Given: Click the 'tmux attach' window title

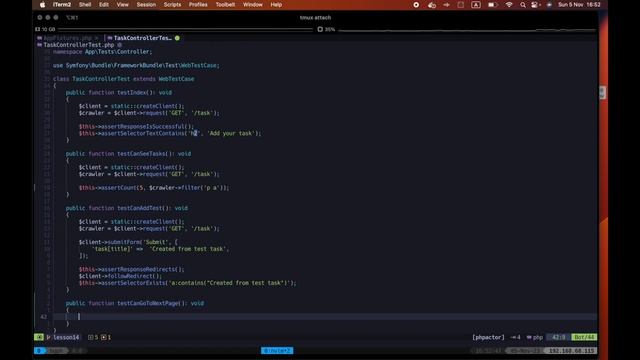Looking at the screenshot, I should (315, 18).
